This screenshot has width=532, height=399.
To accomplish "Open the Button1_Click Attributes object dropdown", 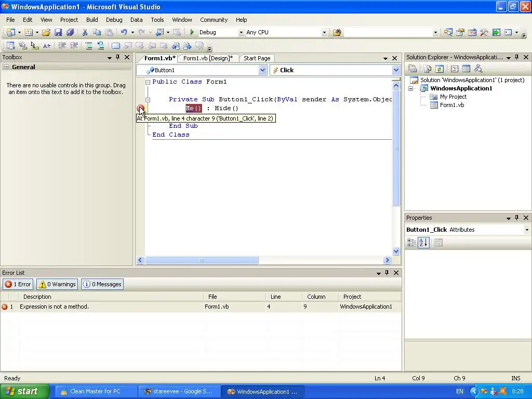I will (x=527, y=230).
